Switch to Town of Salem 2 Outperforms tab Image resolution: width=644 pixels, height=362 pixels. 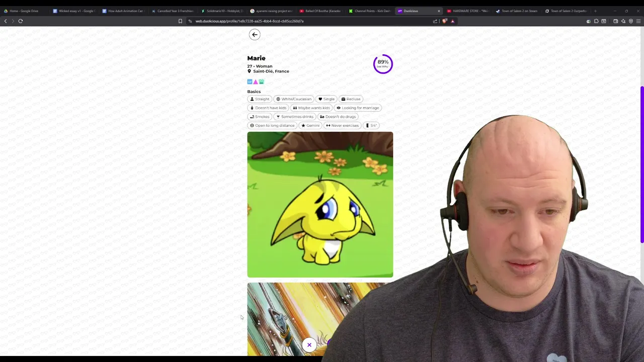pos(567,11)
